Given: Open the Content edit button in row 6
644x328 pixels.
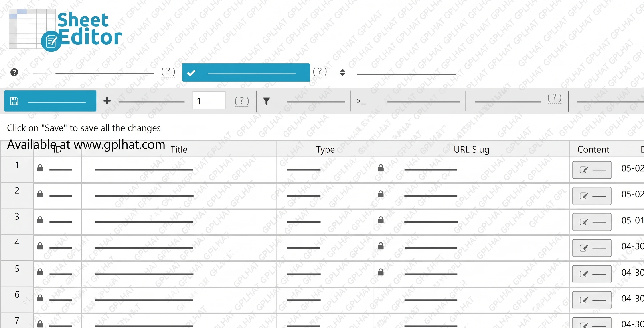Looking at the screenshot, I should coord(592,300).
